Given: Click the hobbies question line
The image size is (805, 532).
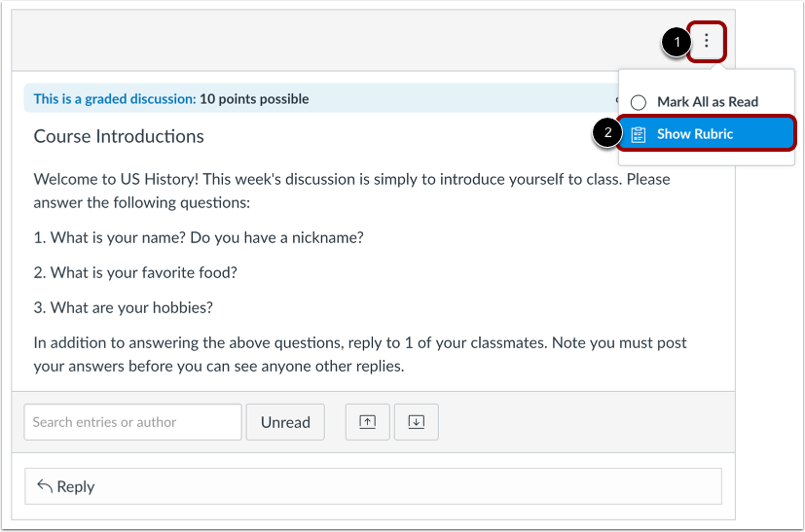Looking at the screenshot, I should pos(124,307).
